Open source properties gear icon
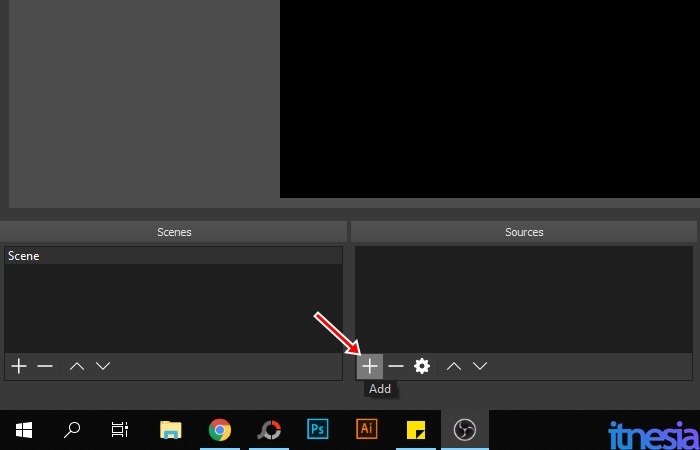Viewport: 700px width, 450px height. coord(422,367)
